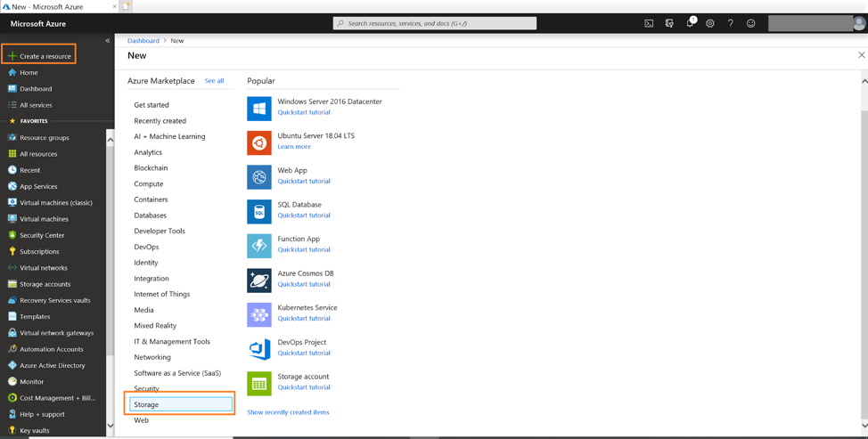Click the help question mark icon

tap(731, 24)
